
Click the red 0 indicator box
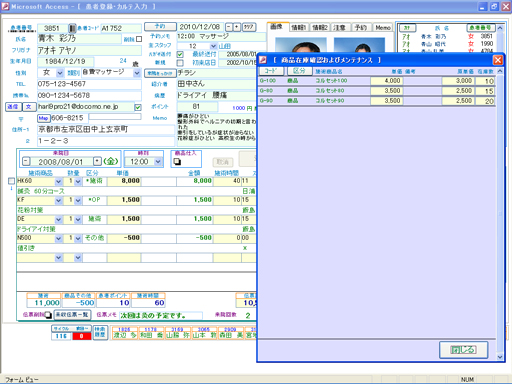coord(81,336)
